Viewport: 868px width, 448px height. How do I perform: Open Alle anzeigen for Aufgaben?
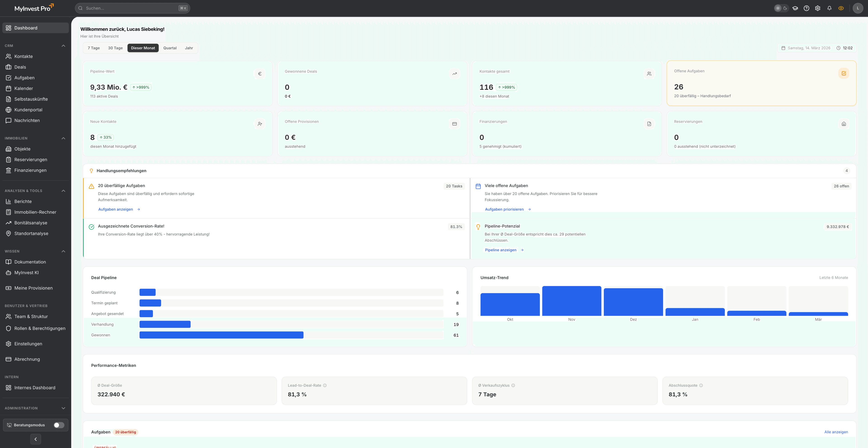click(836, 432)
